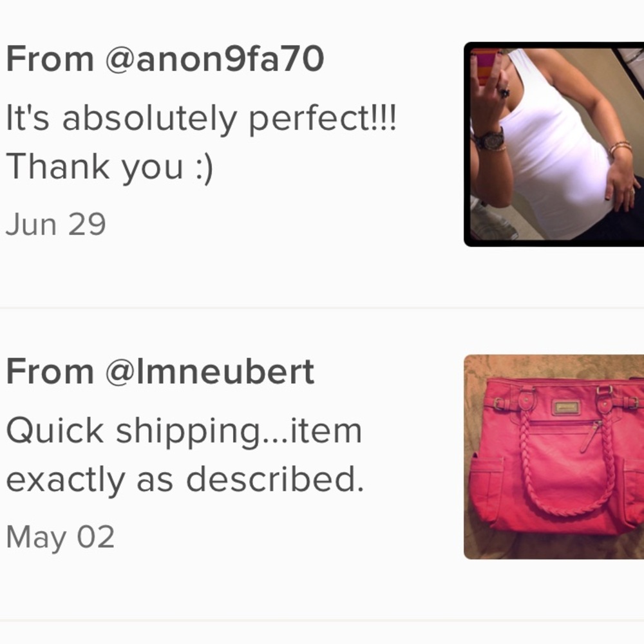Open the pink handbag photo thumbnail
The image size is (644, 644).
pos(554,457)
